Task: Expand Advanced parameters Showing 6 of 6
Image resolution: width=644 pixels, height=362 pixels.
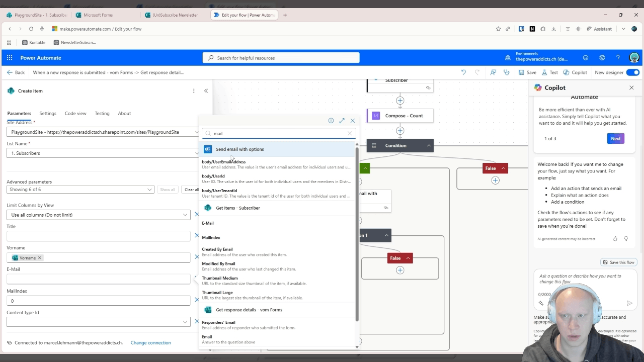Action: click(x=80, y=190)
